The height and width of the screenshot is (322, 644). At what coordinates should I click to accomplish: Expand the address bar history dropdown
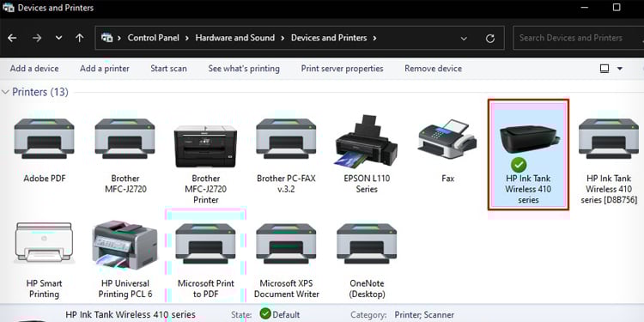464,38
